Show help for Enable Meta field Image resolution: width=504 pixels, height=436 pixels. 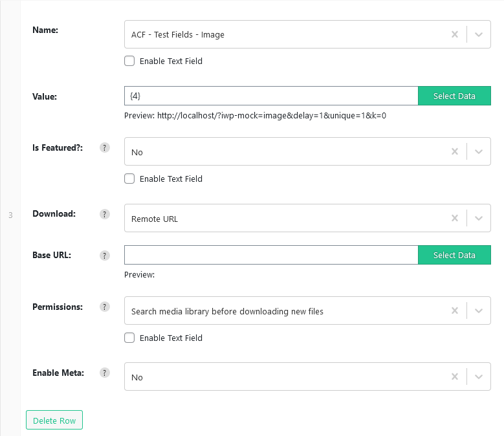(x=104, y=373)
